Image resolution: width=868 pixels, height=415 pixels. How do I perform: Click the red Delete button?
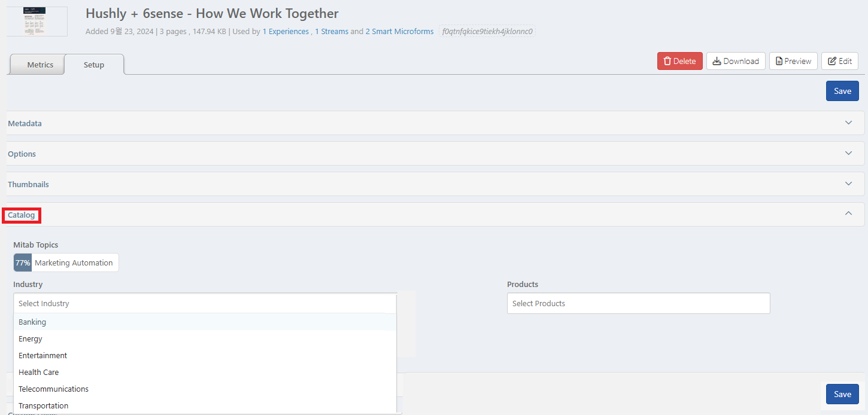pyautogui.click(x=679, y=61)
